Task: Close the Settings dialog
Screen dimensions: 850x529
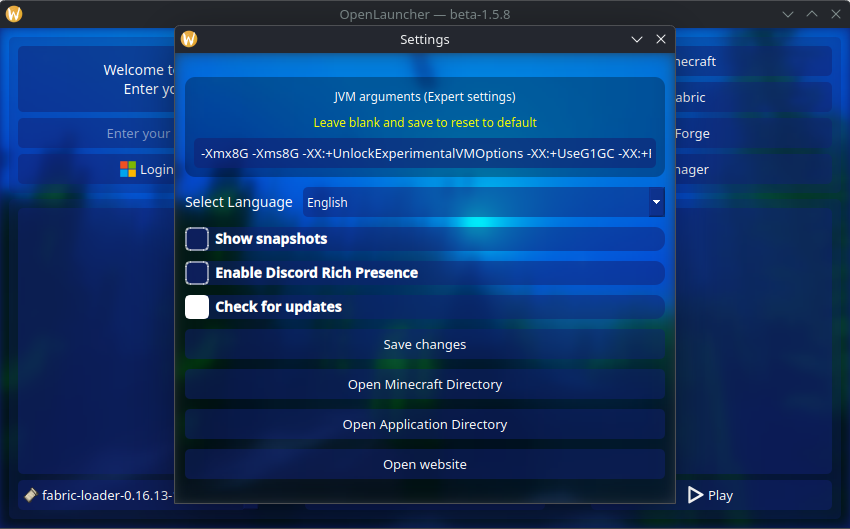Action: pos(661,39)
